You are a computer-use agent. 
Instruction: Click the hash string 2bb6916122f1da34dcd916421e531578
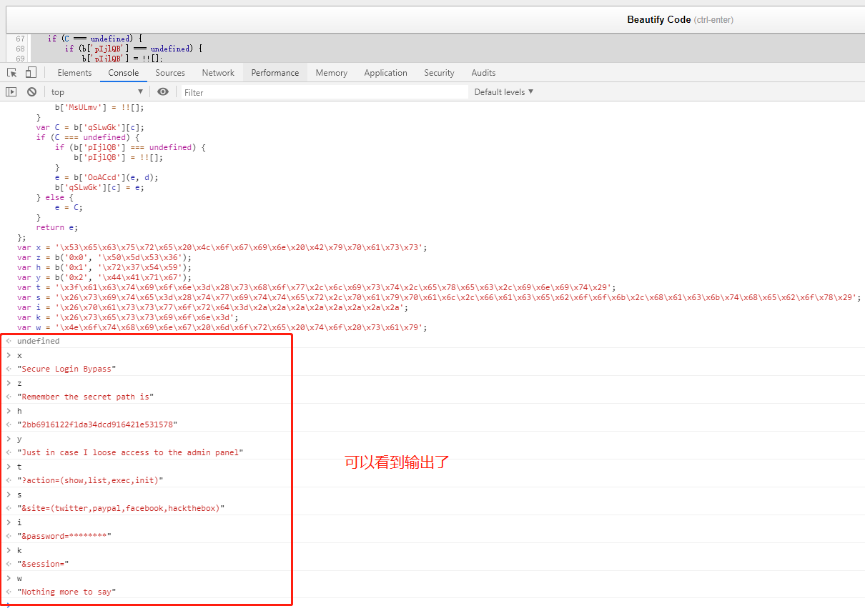tap(97, 424)
